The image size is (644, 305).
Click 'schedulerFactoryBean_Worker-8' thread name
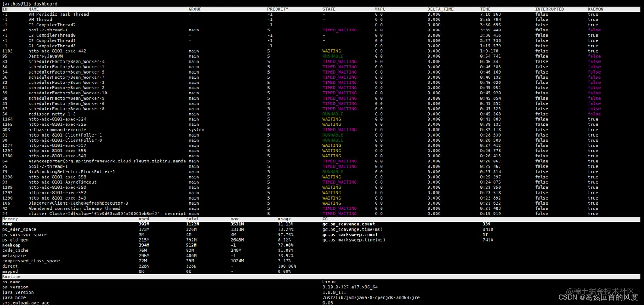[x=66, y=109]
